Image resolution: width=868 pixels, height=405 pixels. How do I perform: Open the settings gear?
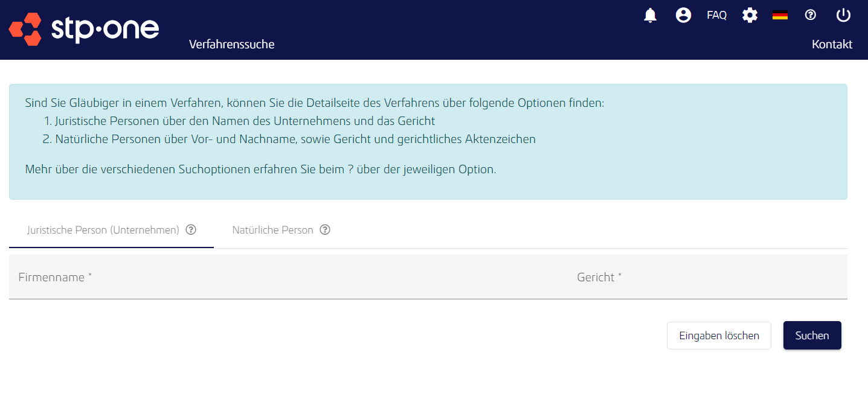[750, 15]
